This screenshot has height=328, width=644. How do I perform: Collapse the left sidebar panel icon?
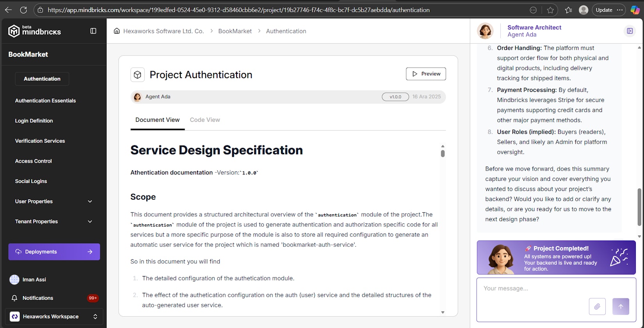[93, 31]
